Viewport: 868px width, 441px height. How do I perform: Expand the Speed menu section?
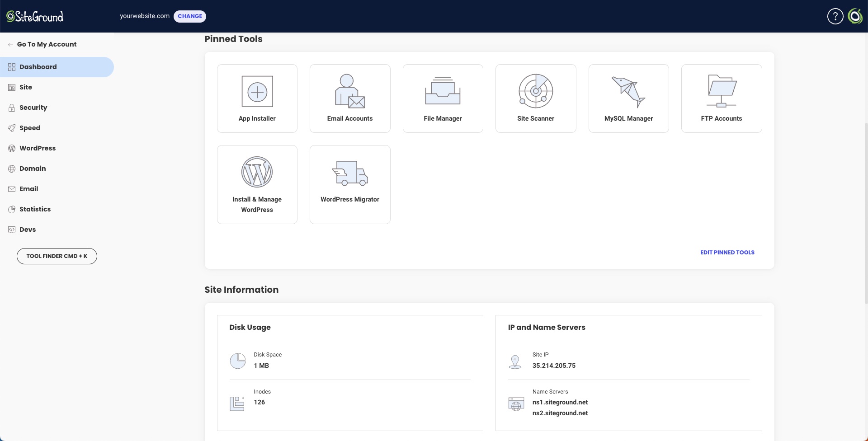coord(57,128)
